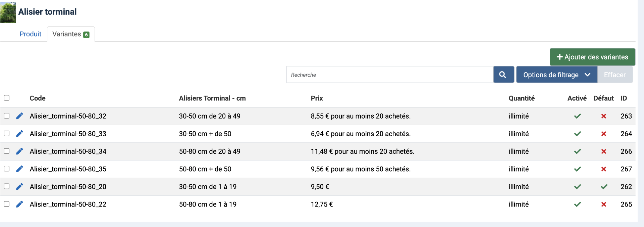Focus the Recherche search field
Screen dimensions: 644x227
point(390,75)
